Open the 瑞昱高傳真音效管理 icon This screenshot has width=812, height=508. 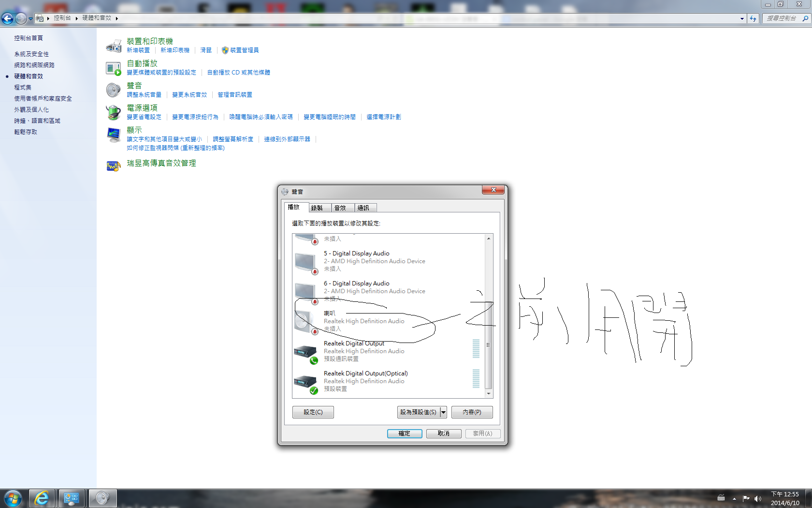(114, 166)
